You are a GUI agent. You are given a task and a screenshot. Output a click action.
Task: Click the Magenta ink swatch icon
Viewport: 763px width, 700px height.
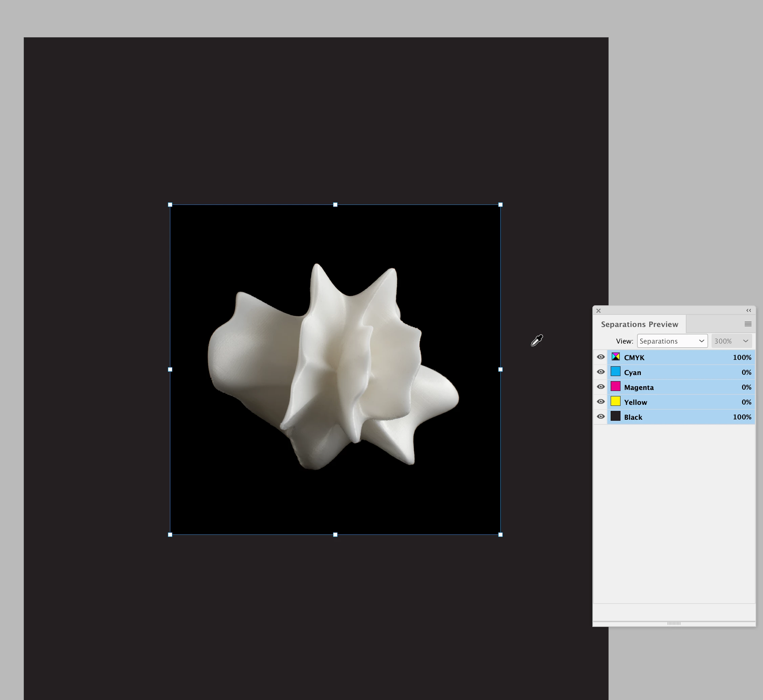coord(615,386)
